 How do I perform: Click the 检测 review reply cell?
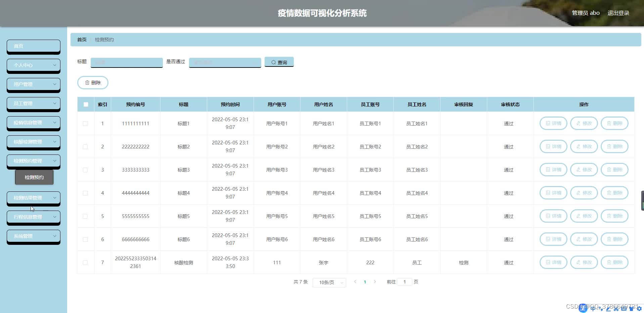tap(464, 263)
